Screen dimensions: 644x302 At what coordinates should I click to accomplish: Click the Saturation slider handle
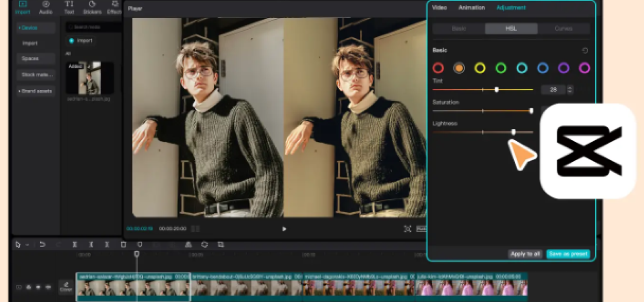tap(531, 111)
